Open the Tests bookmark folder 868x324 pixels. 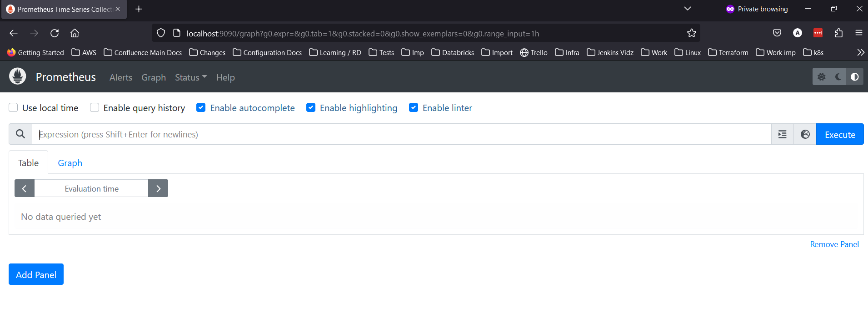[381, 52]
